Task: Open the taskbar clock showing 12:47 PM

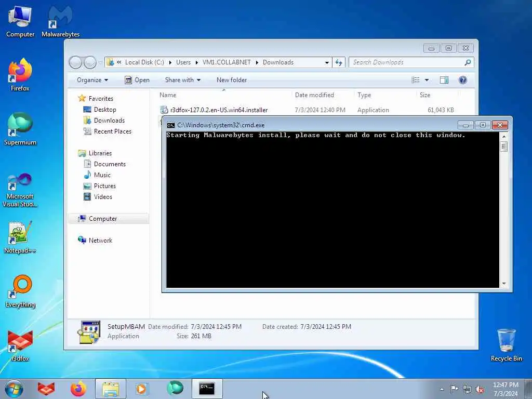Action: [x=506, y=389]
